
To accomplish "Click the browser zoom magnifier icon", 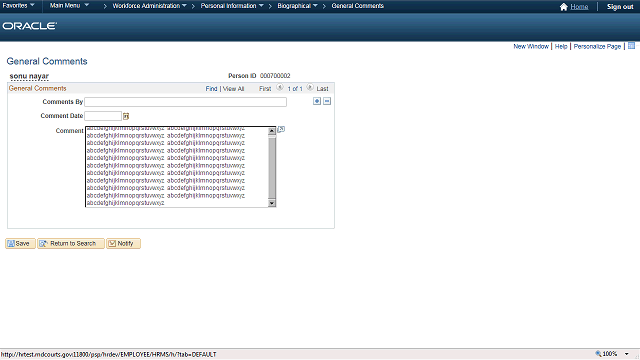I will click(598, 353).
